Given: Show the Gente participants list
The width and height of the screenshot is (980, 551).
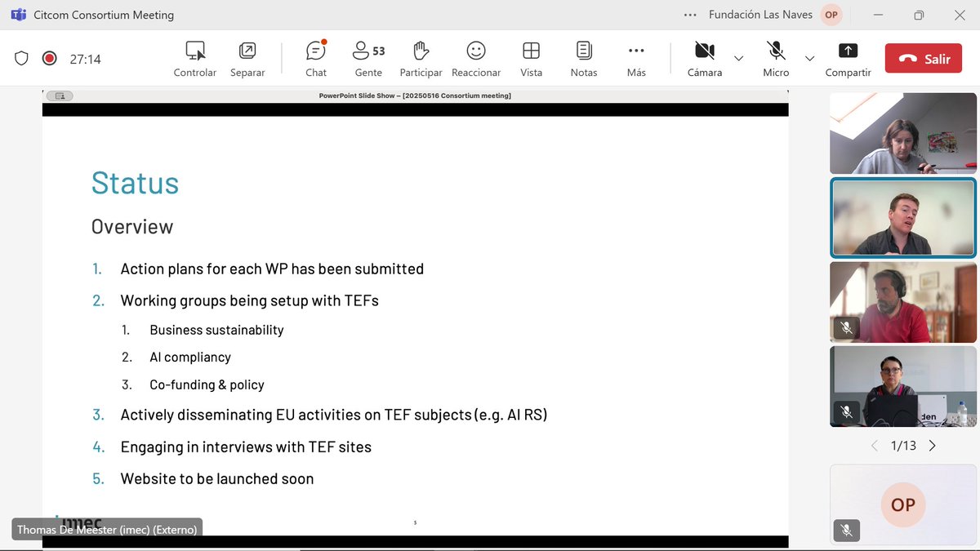Looking at the screenshot, I should (368, 59).
